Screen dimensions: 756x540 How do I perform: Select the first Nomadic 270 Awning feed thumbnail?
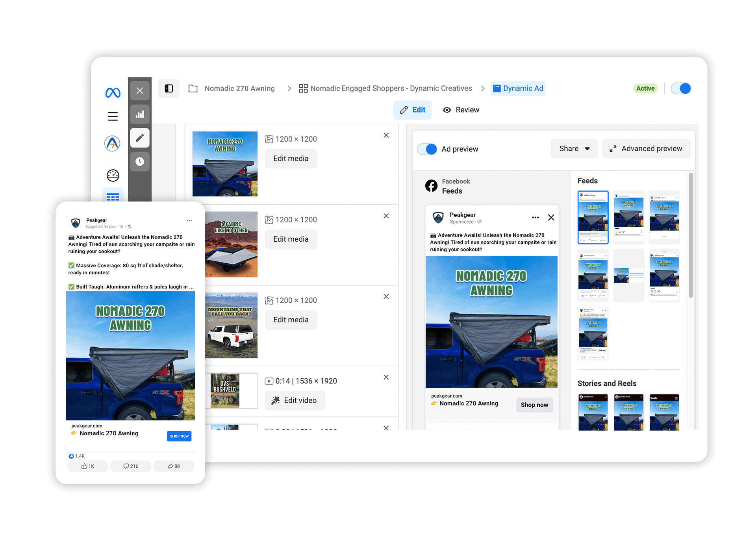[593, 217]
